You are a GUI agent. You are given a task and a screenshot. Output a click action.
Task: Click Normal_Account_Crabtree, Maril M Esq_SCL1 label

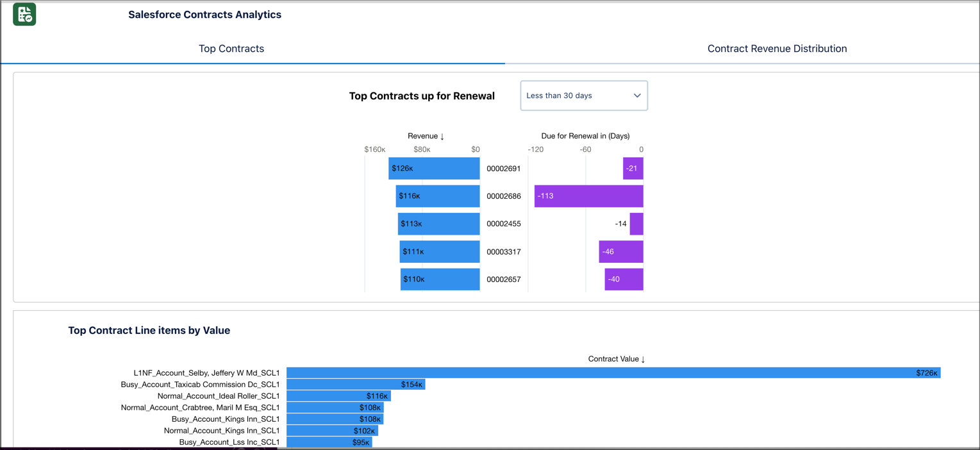point(200,408)
